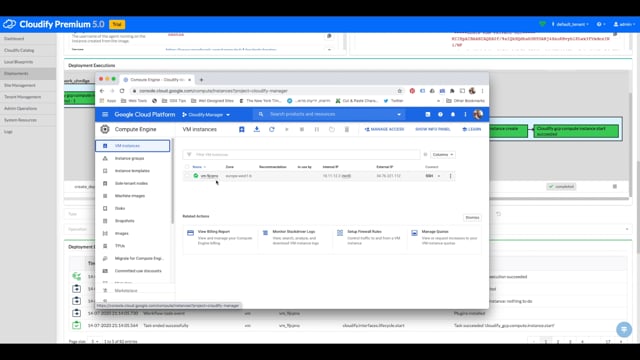This screenshot has width=640, height=360.
Task: Open the GCP notifications bell
Action: (453, 115)
